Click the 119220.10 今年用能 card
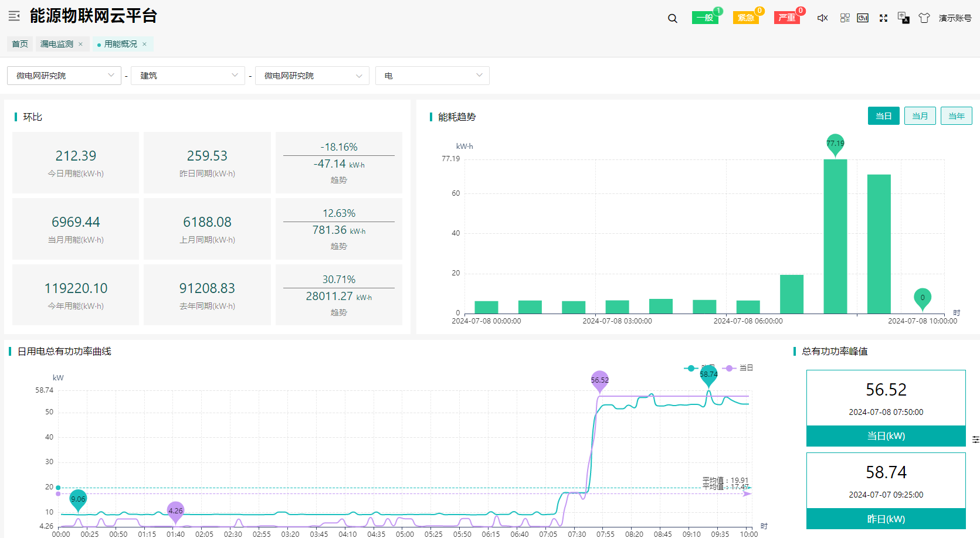 tap(76, 295)
